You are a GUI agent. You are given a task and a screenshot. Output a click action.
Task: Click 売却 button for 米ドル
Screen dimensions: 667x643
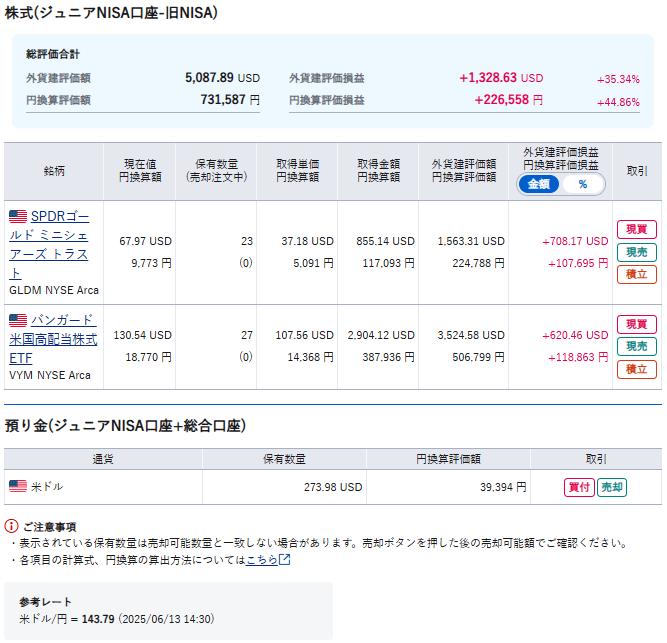612,487
